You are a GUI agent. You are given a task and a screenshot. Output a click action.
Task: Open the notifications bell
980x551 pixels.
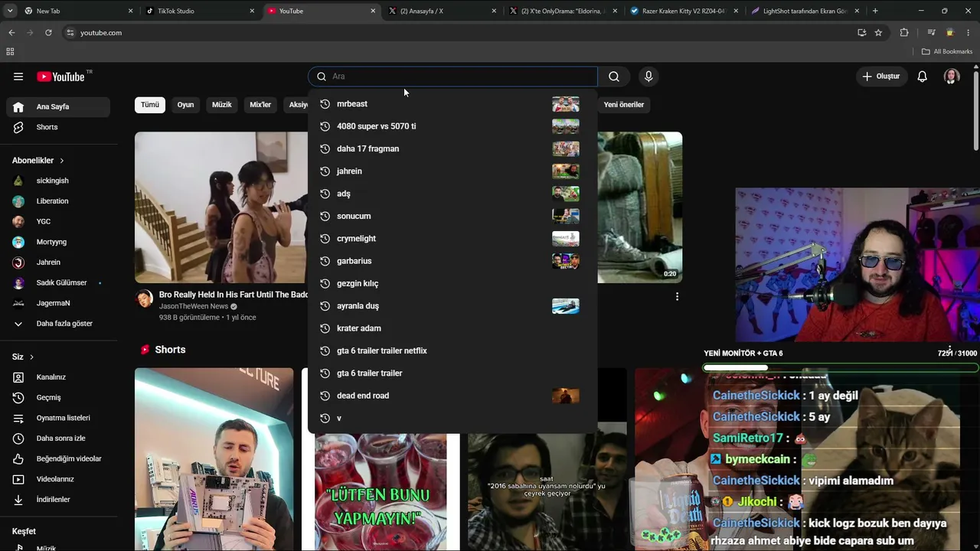[923, 77]
